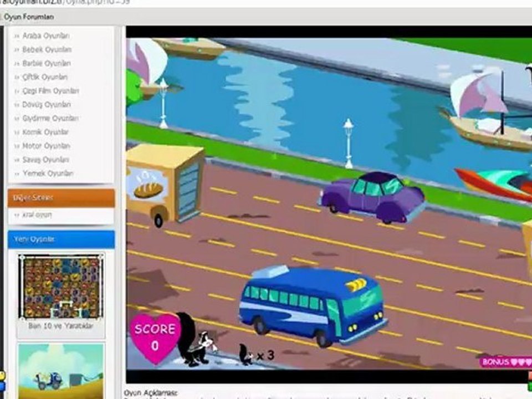This screenshot has width=532, height=399.
Task: Open the blue truck game thumbnail
Action: [61, 371]
